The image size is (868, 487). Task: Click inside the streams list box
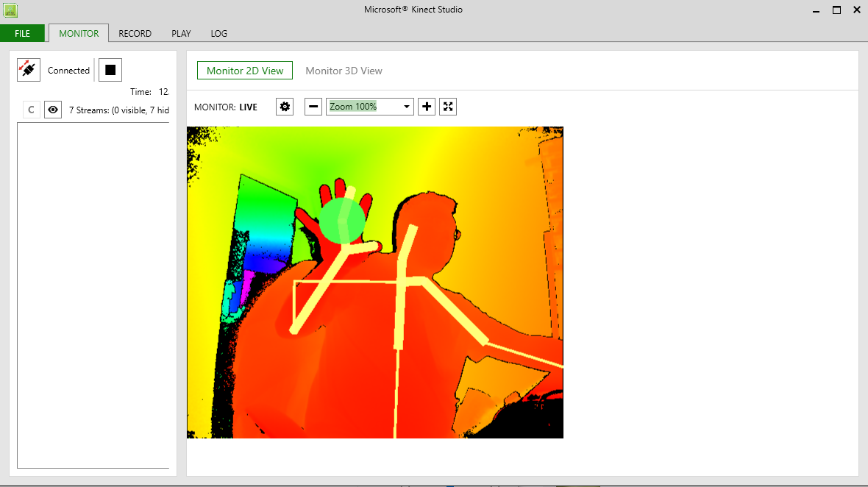(93, 296)
